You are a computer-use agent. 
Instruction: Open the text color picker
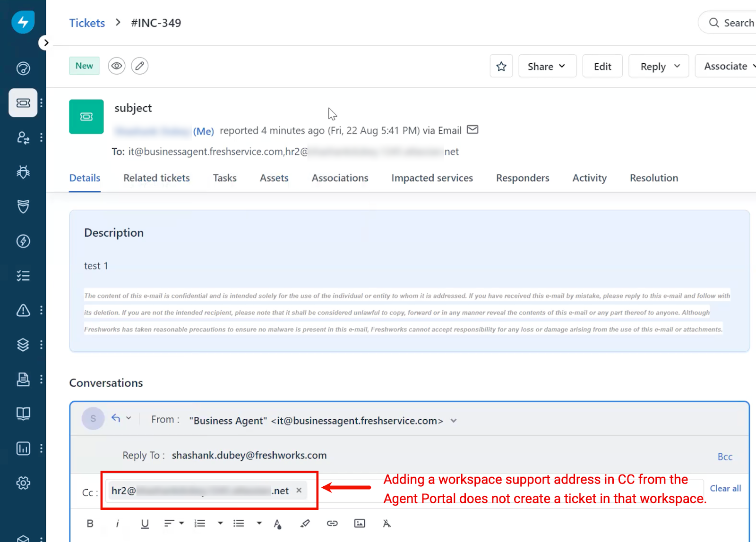(x=278, y=524)
